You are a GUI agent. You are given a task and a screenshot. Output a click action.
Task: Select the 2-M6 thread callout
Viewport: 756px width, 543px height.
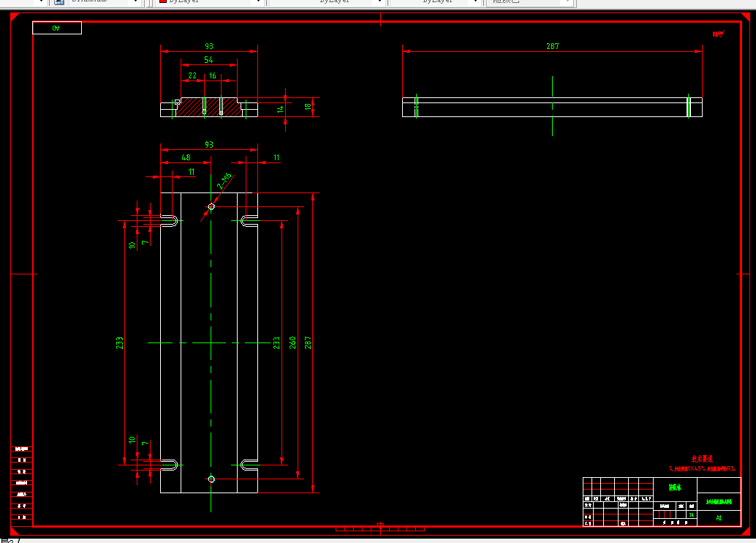tap(224, 181)
